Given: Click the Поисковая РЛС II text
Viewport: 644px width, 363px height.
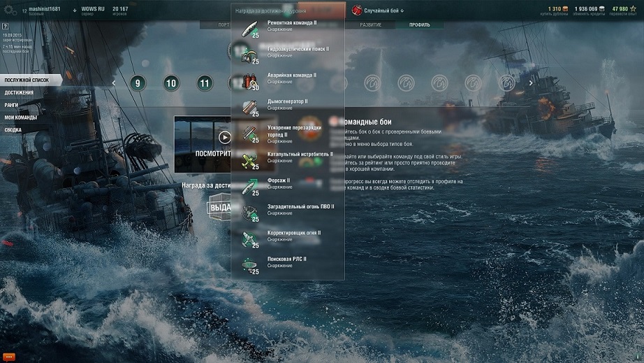Looking at the screenshot, I should point(286,259).
